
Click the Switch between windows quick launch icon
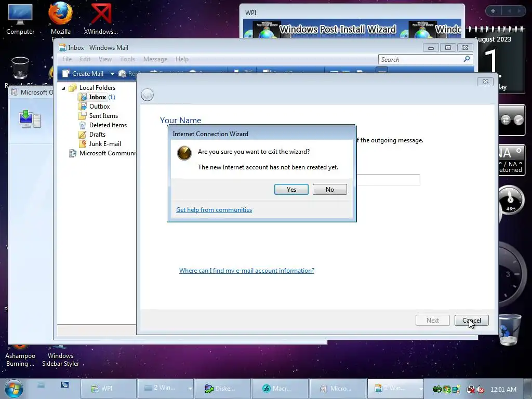(x=65, y=385)
